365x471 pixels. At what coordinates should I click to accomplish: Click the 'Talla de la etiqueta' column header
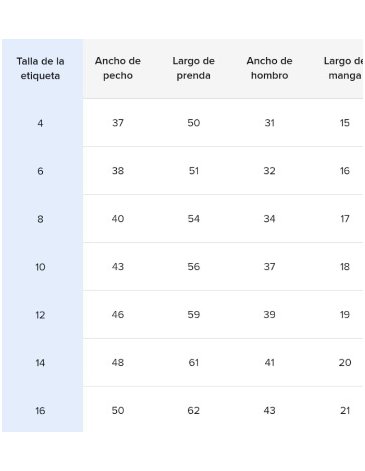[x=40, y=68]
